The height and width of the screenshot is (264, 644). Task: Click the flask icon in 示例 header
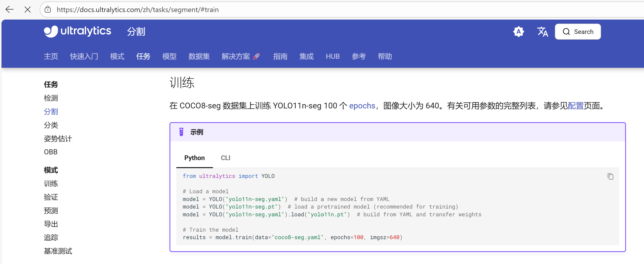(181, 132)
